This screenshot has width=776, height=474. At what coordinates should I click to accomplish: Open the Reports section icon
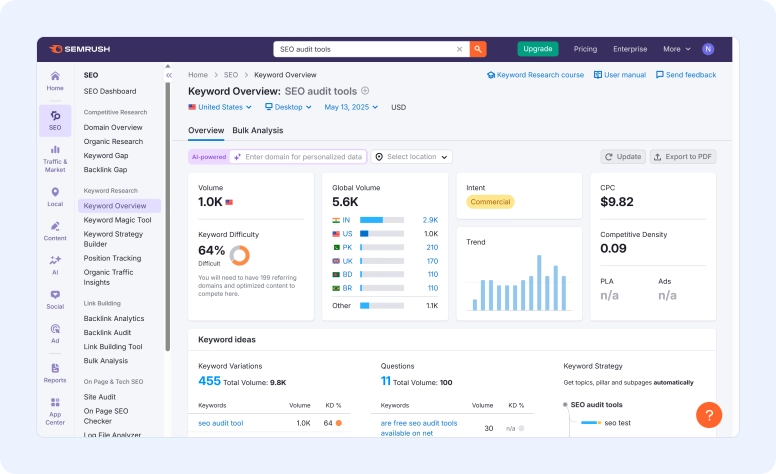55,373
